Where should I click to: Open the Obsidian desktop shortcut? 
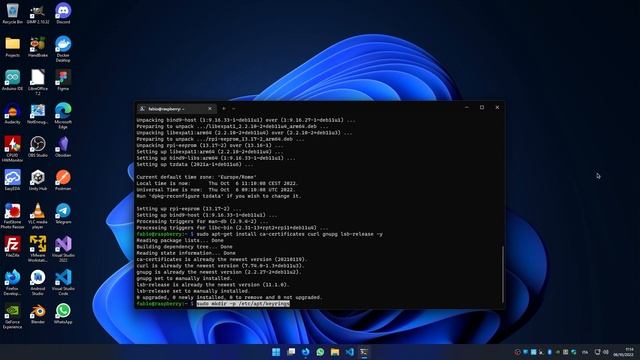click(63, 147)
